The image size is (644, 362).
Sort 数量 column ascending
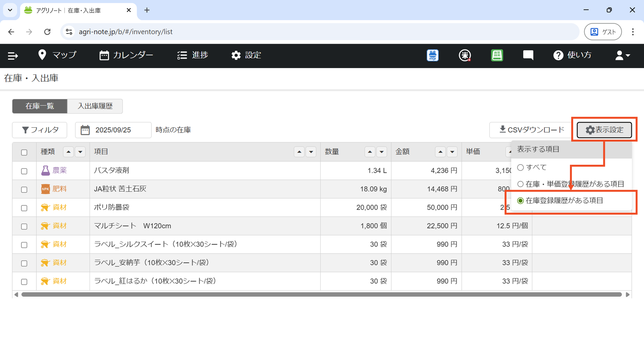click(370, 152)
